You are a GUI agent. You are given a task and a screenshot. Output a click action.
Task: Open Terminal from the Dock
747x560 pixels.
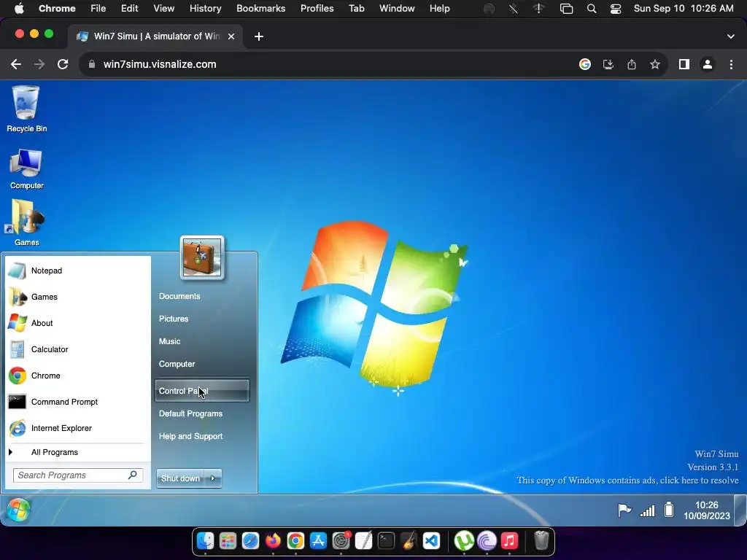[386, 541]
